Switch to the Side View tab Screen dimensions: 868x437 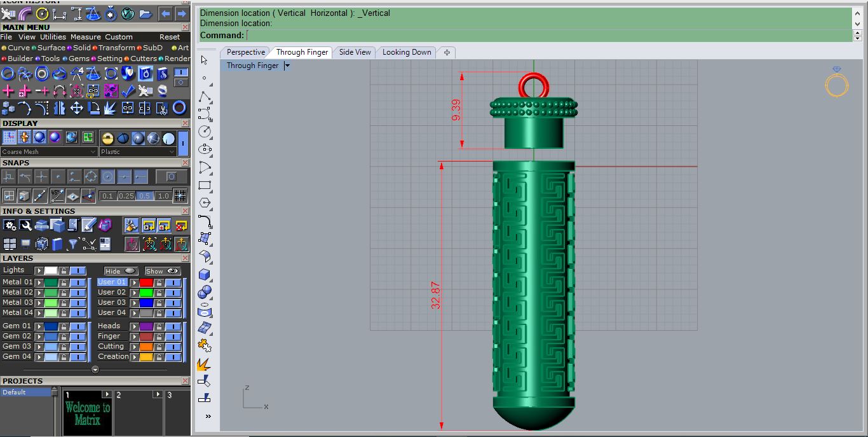(x=355, y=52)
